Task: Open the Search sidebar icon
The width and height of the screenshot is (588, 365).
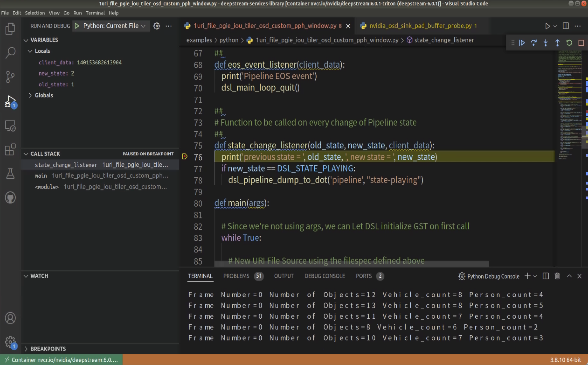Action: tap(10, 52)
